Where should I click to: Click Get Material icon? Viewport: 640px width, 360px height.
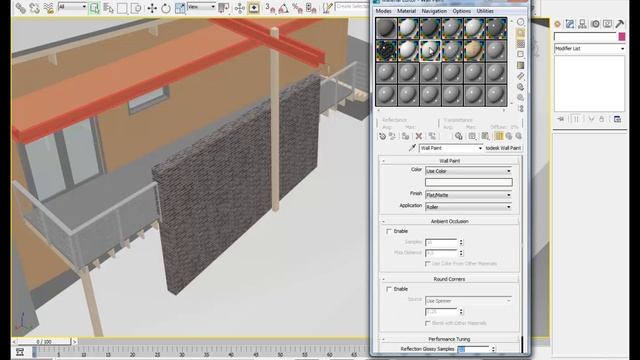point(382,136)
